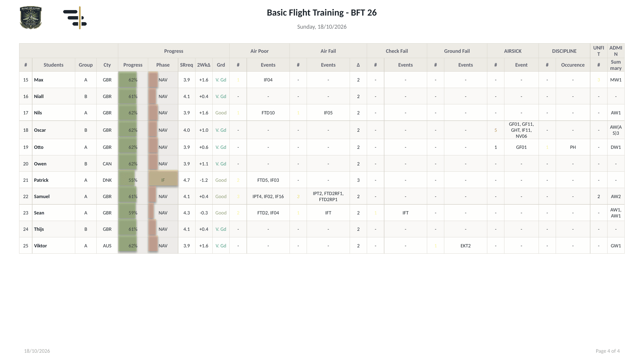Click Oscar's admin summary AW(AS)3
644x362 pixels.
point(616,130)
